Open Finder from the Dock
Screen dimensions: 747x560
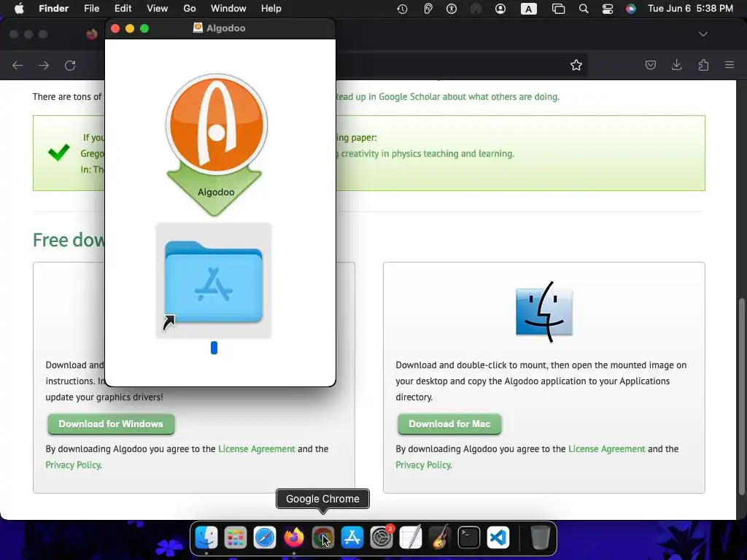[206, 537]
